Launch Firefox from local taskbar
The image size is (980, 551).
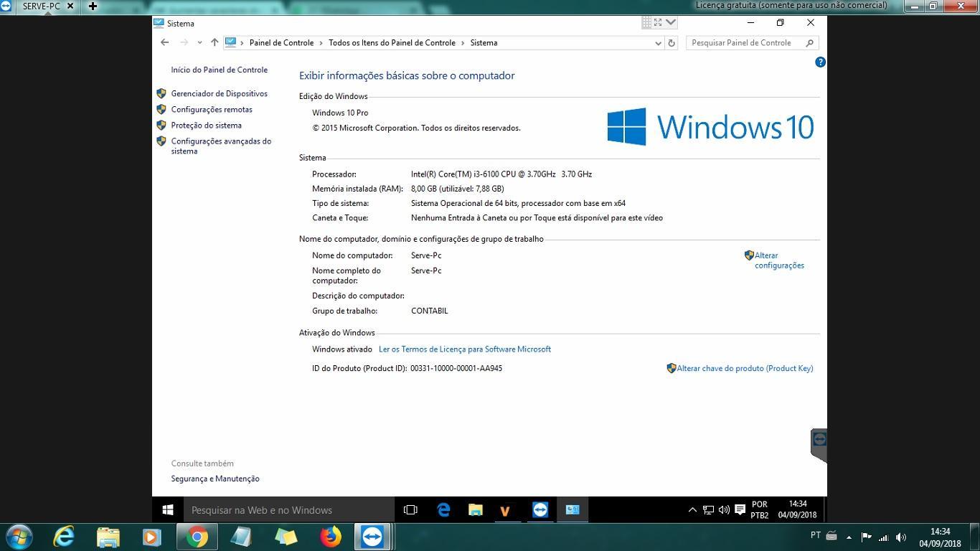click(330, 537)
